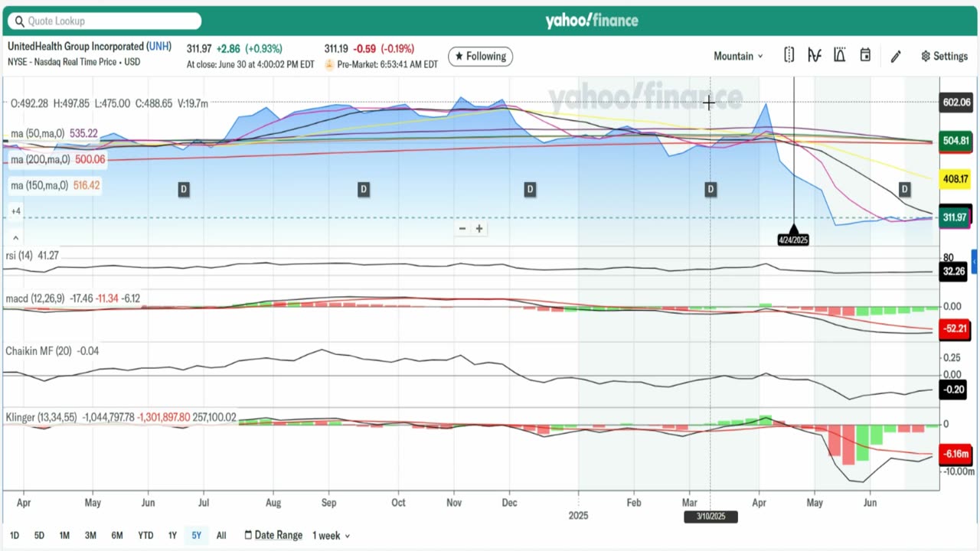Open the yahoo!finance logo link
The height and width of the screenshot is (551, 980).
tap(592, 20)
